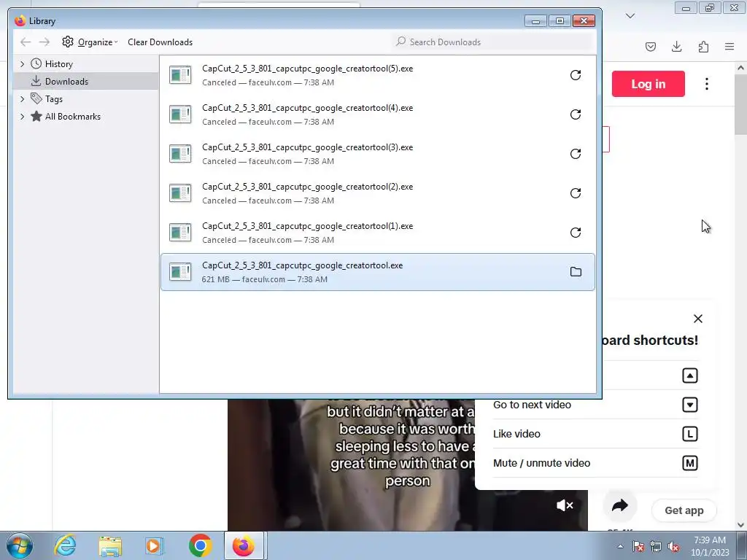This screenshot has width=747, height=560.
Task: Expand the Tags tree node
Action: [22, 99]
